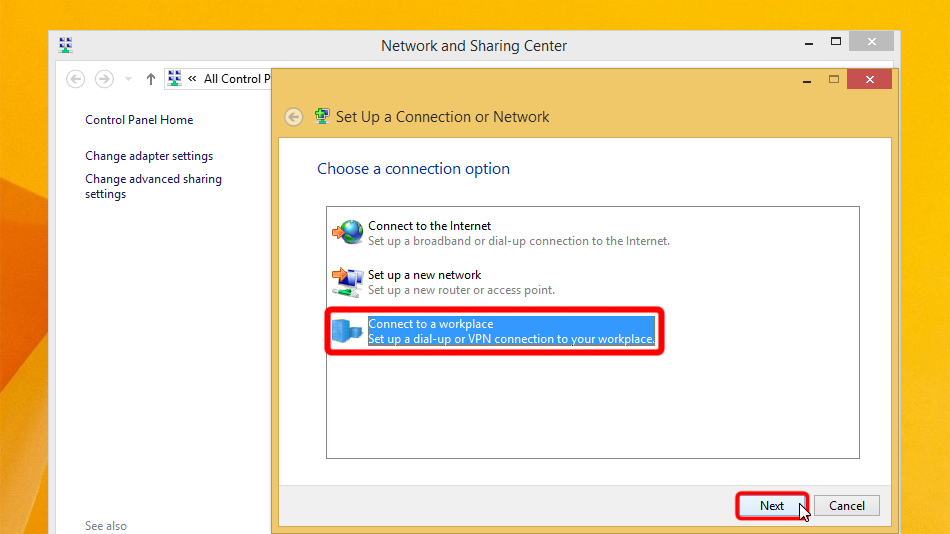The image size is (950, 534).
Task: Click the Network and Sharing Center window icon
Action: tap(66, 45)
